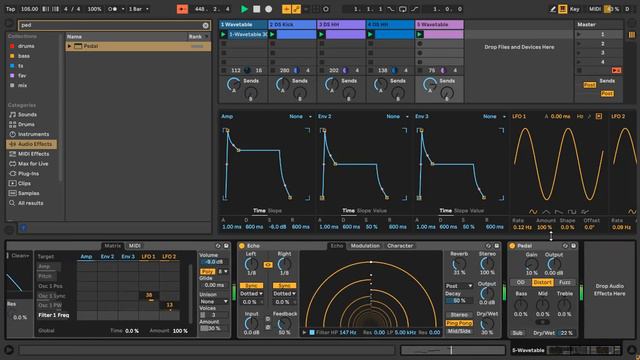Clear the browser search field
The width and height of the screenshot is (640, 360).
[205, 25]
